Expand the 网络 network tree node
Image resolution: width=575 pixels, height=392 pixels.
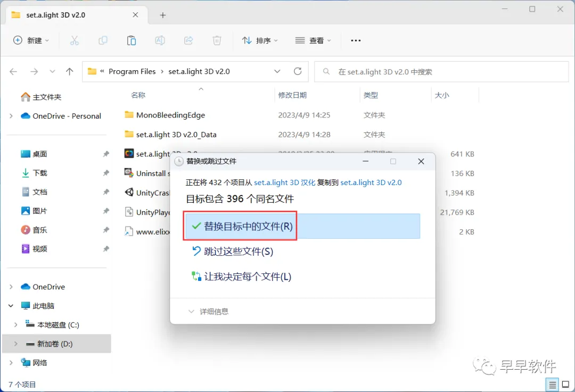pos(11,363)
